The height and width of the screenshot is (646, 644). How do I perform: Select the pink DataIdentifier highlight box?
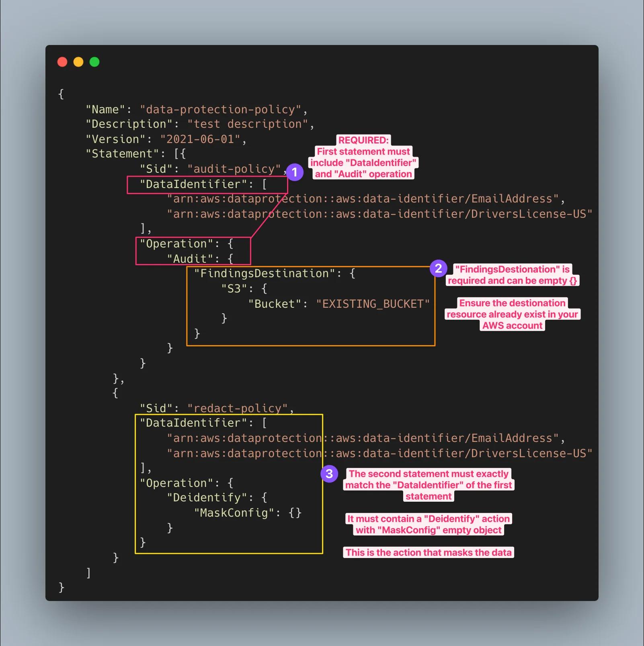(x=207, y=184)
